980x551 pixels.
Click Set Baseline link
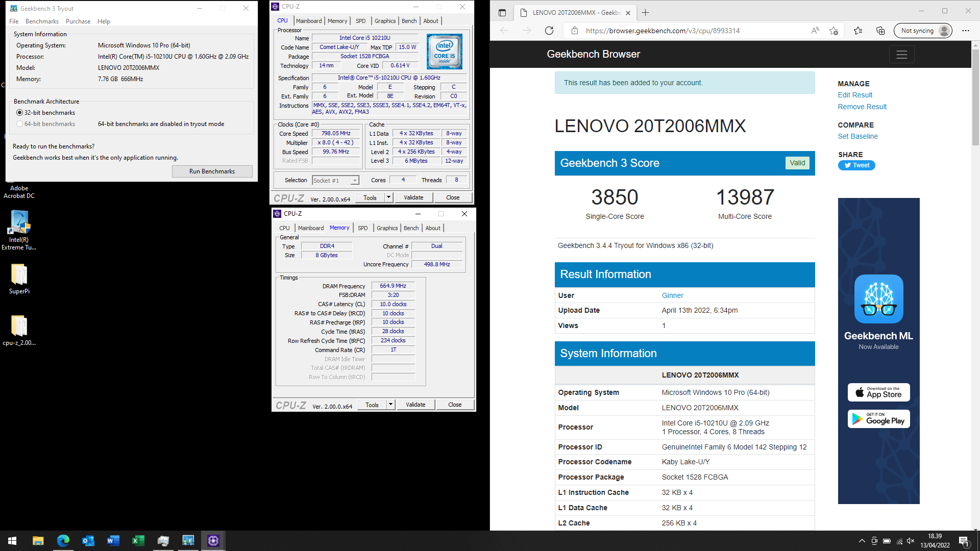pyautogui.click(x=857, y=136)
